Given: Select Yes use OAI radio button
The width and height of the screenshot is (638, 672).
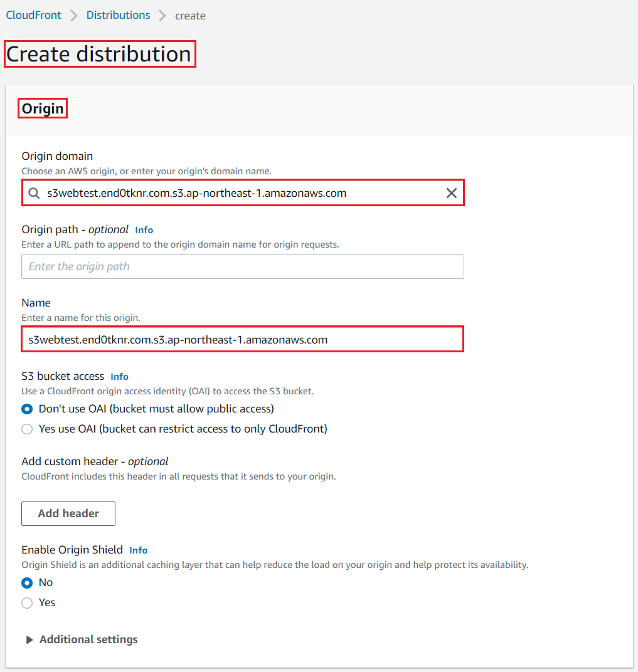Looking at the screenshot, I should click(27, 429).
